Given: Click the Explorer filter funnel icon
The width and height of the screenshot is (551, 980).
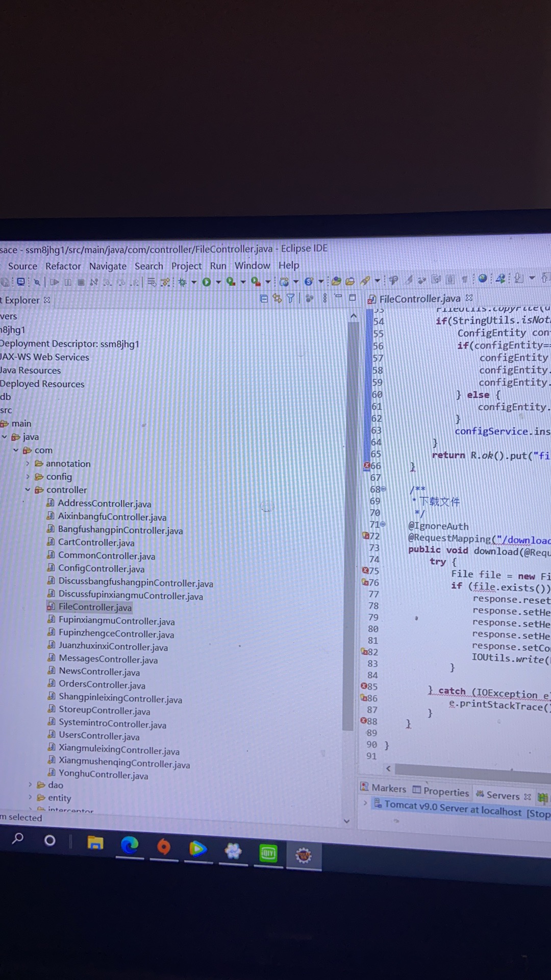Looking at the screenshot, I should (290, 299).
